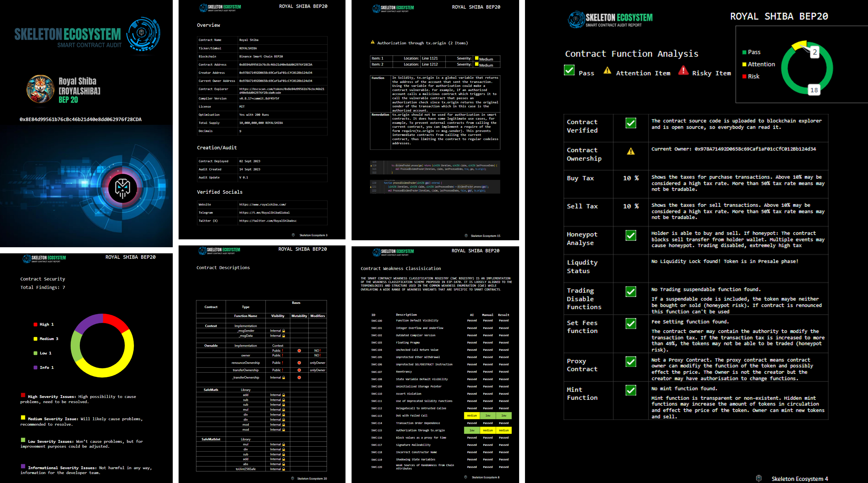Click the green checkbox for Honeypot Analyse
The image size is (868, 483).
pos(630,236)
